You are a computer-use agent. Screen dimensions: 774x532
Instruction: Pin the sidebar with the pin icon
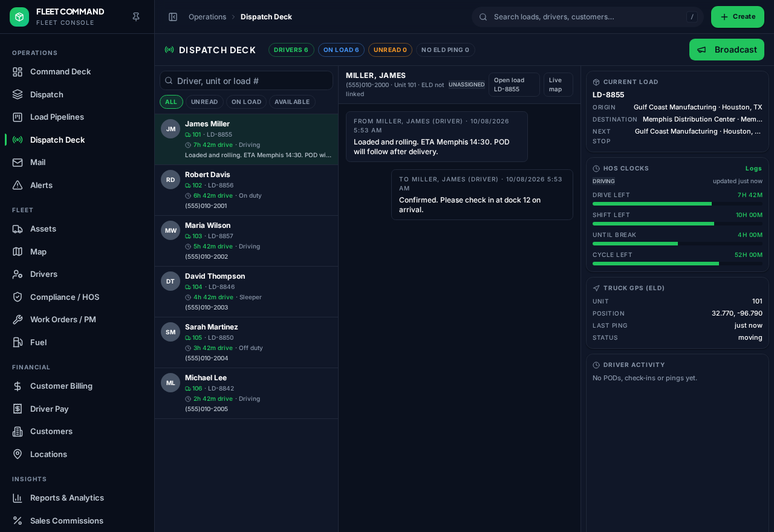pos(136,17)
